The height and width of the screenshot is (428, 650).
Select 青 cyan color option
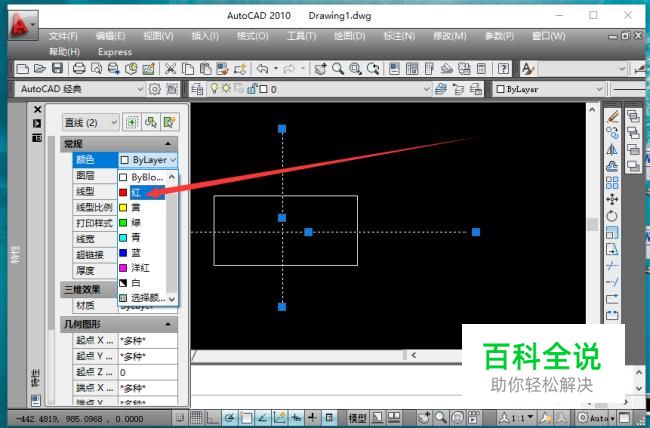click(143, 238)
